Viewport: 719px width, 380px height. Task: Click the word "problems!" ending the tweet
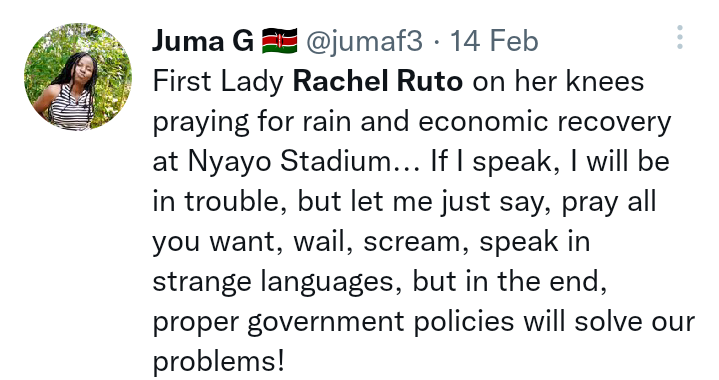(x=219, y=362)
